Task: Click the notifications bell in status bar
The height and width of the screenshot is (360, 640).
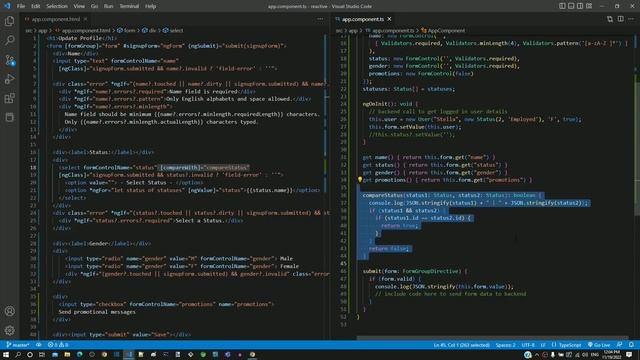Action: pyautogui.click(x=631, y=345)
